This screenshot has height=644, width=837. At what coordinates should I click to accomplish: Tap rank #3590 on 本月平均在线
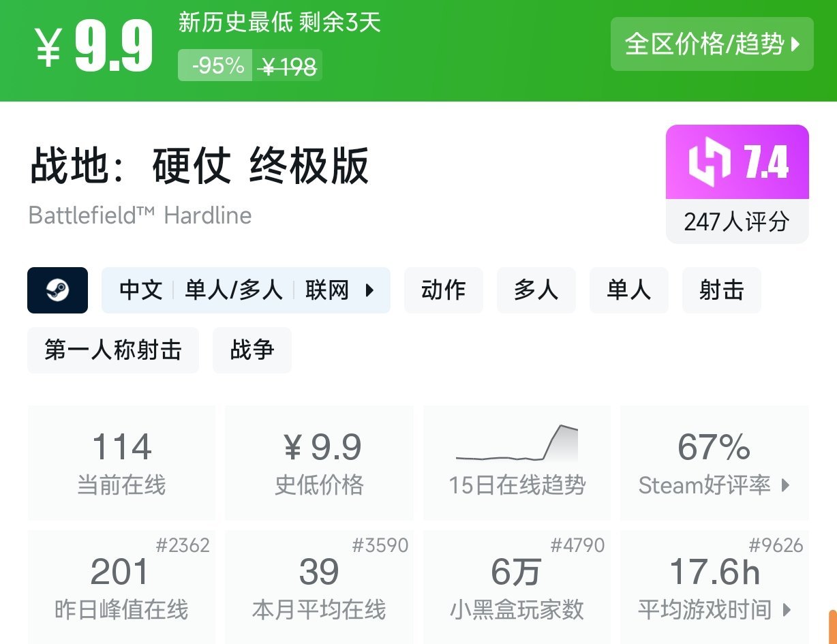point(380,545)
